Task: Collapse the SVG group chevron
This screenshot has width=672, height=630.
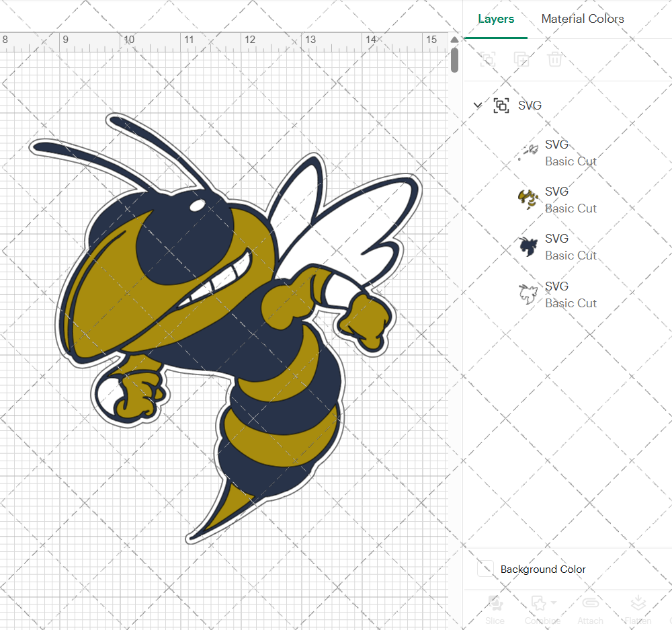Action: (477, 105)
